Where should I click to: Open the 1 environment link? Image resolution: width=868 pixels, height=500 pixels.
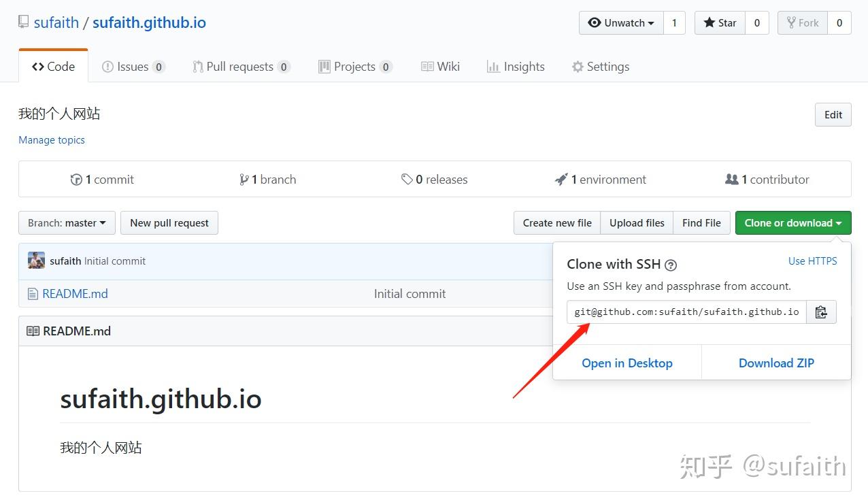tap(601, 180)
